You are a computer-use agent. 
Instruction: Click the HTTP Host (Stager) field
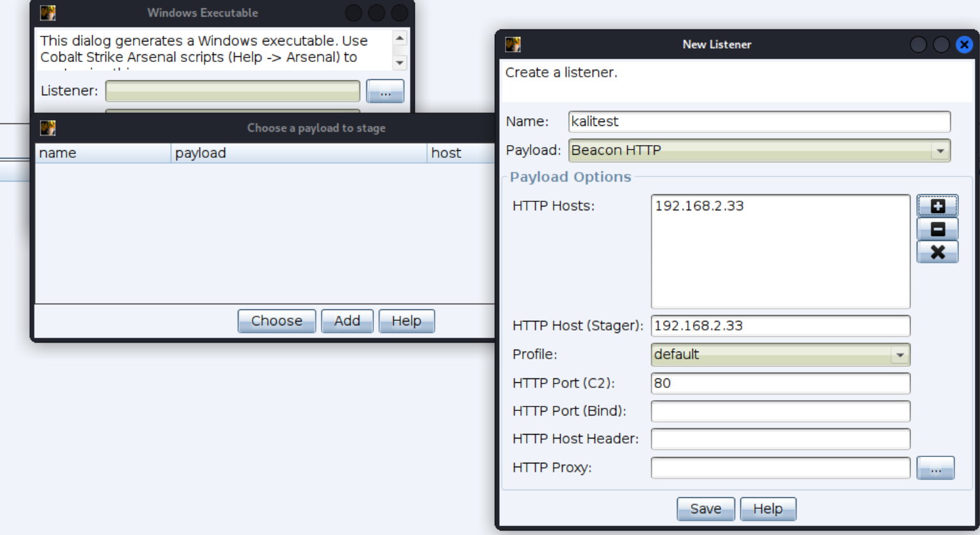(x=780, y=325)
